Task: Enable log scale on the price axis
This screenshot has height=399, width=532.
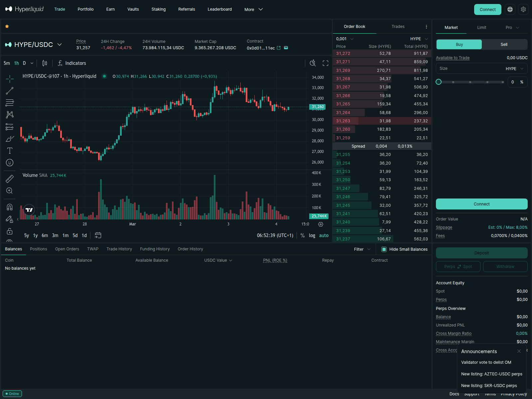Action: click(x=312, y=235)
